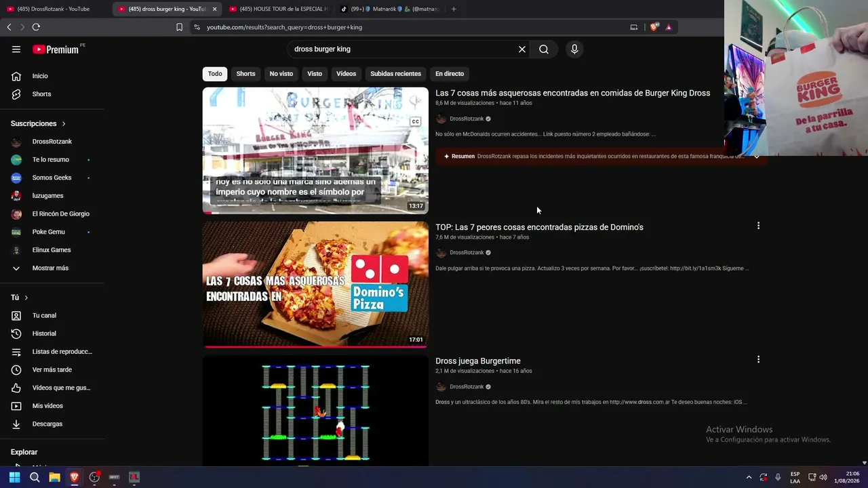Open the Elinux Games subscription
Image resolution: width=868 pixels, height=488 pixels.
point(52,250)
